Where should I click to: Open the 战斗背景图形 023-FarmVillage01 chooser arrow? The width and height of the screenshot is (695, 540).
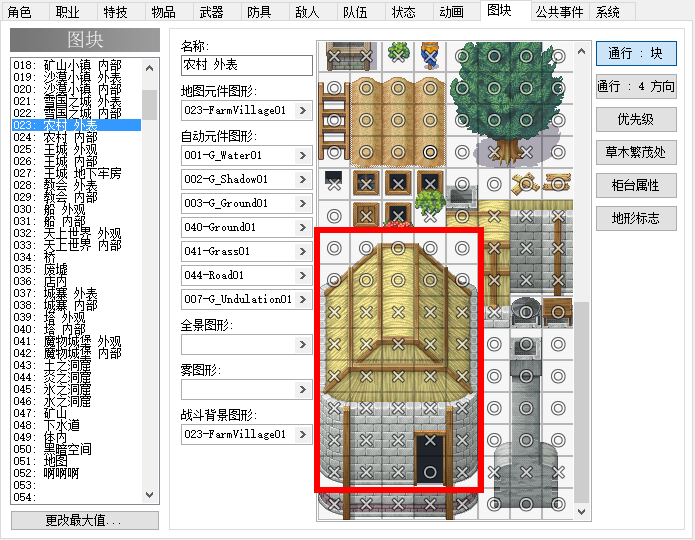(x=303, y=434)
